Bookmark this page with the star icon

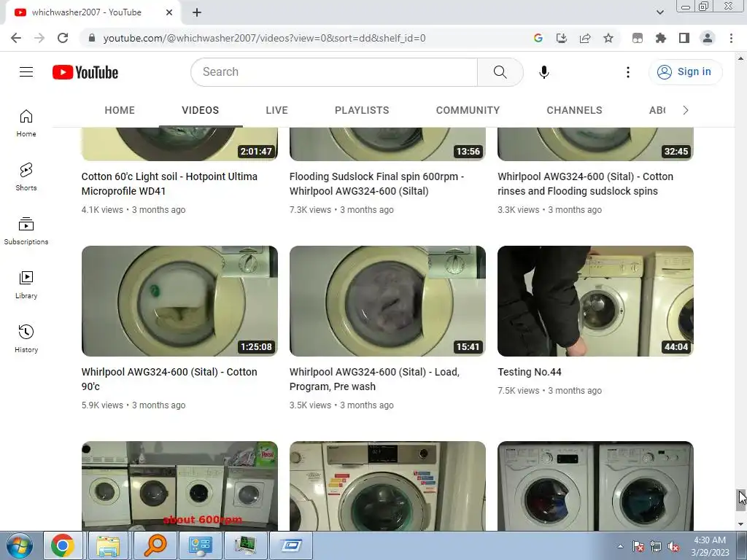(x=608, y=38)
